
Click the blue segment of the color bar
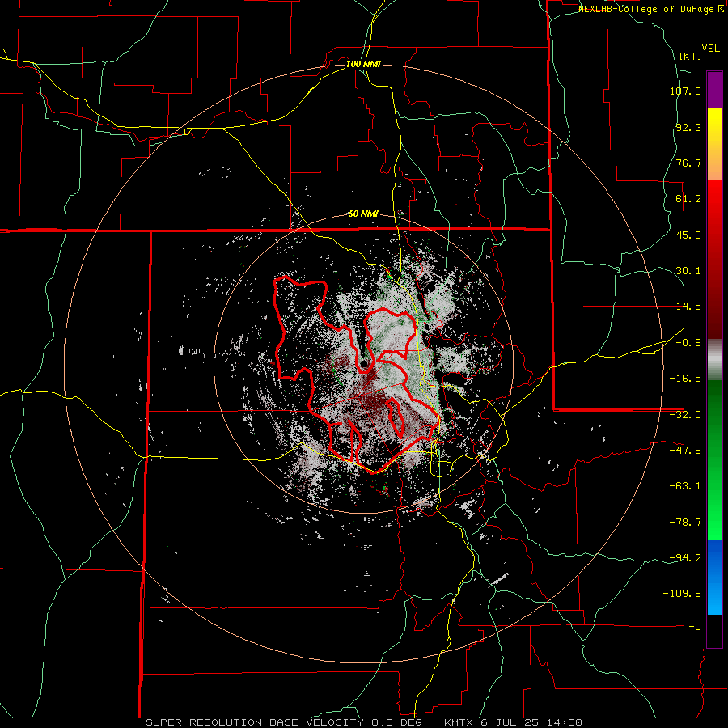714,577
